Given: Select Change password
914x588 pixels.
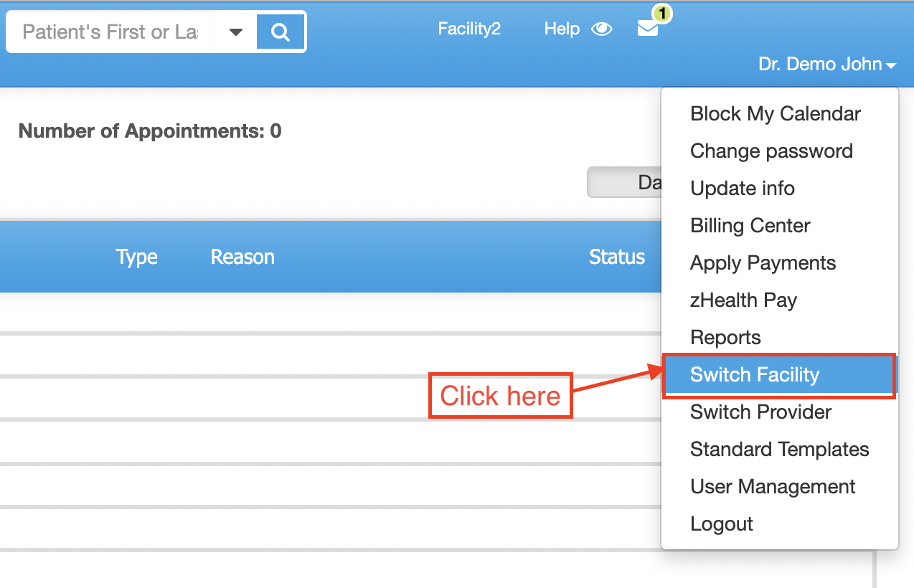Looking at the screenshot, I should (x=771, y=151).
